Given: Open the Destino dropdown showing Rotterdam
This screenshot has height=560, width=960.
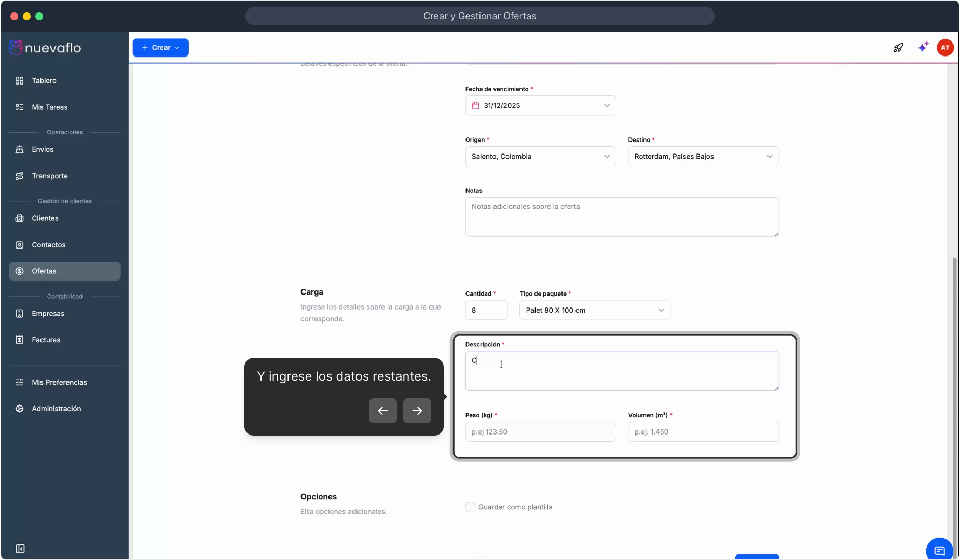Looking at the screenshot, I should pyautogui.click(x=703, y=157).
